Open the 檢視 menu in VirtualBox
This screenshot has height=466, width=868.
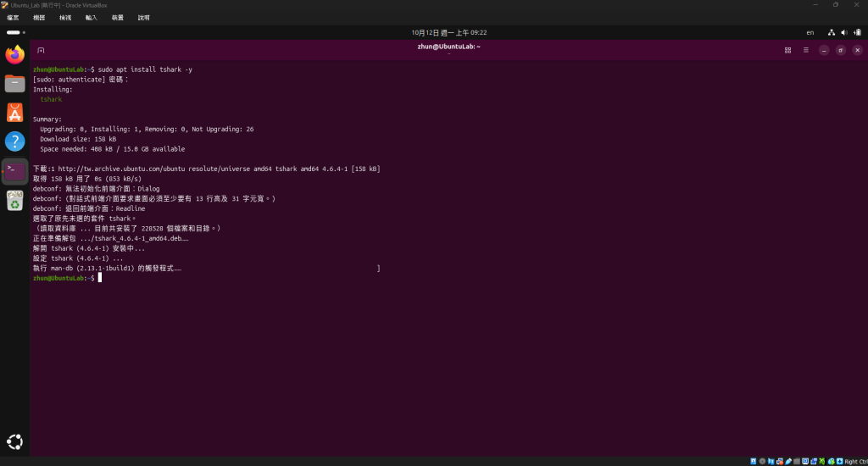click(x=65, y=18)
